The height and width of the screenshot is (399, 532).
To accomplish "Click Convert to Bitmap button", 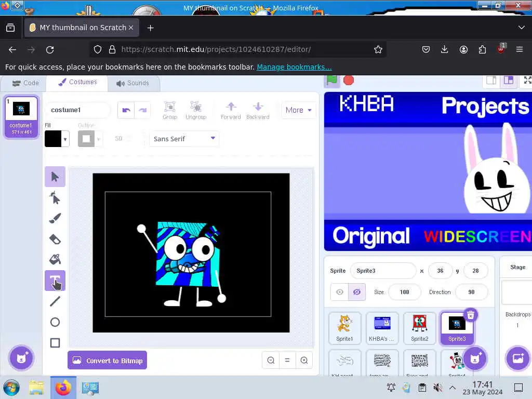I will (107, 361).
